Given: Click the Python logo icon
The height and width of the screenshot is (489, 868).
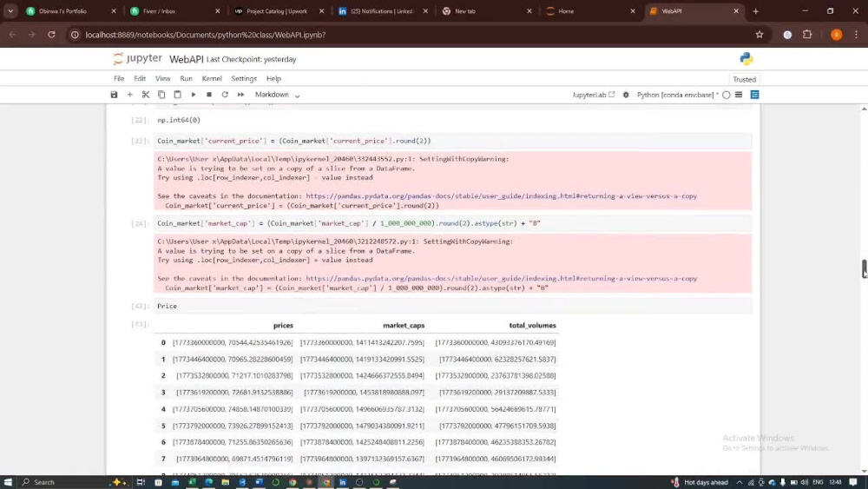Looking at the screenshot, I should click(746, 59).
